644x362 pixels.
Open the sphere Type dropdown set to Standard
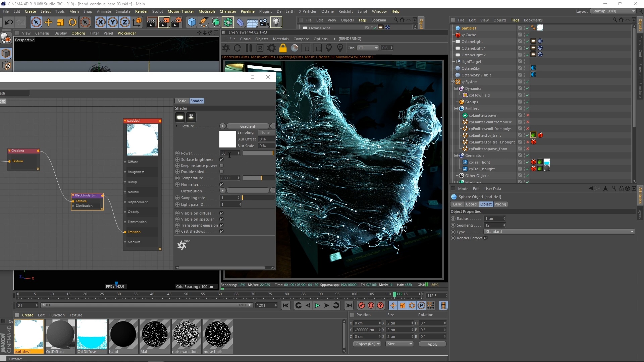[559, 232]
